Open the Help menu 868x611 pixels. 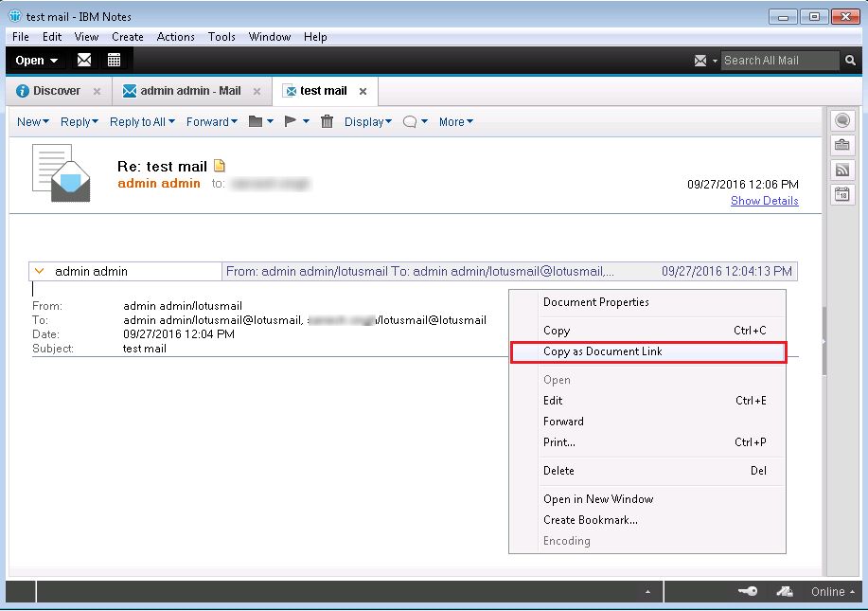[x=315, y=37]
